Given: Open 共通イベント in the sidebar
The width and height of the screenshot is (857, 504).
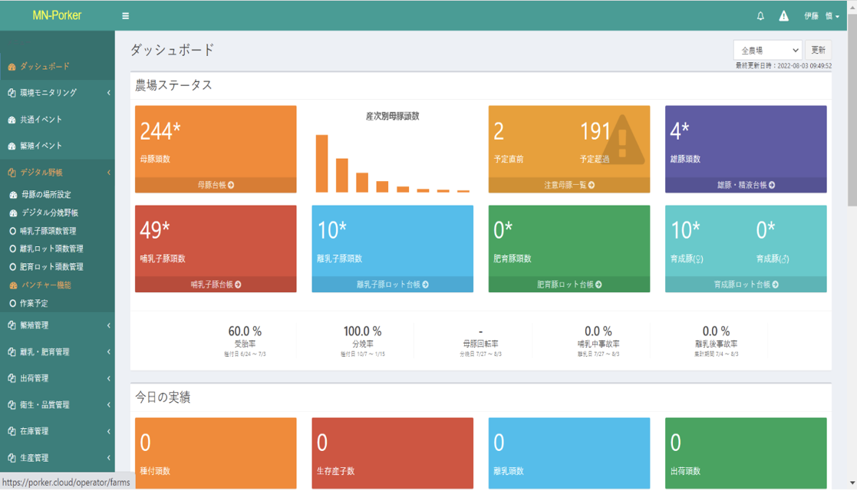Looking at the screenshot, I should pos(58,120).
